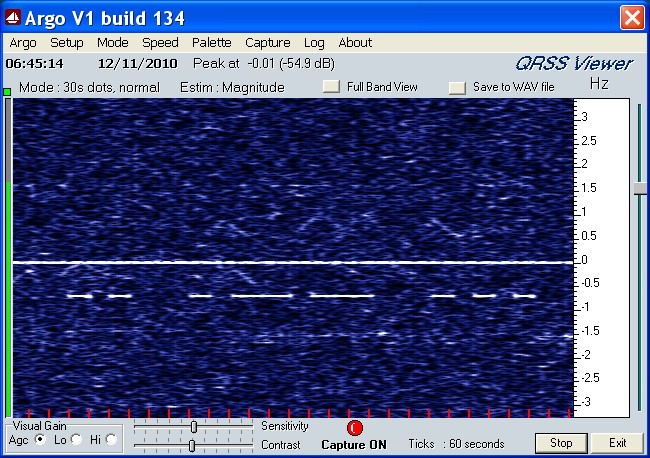Click the Stop button
650x458 pixels.
tap(561, 443)
